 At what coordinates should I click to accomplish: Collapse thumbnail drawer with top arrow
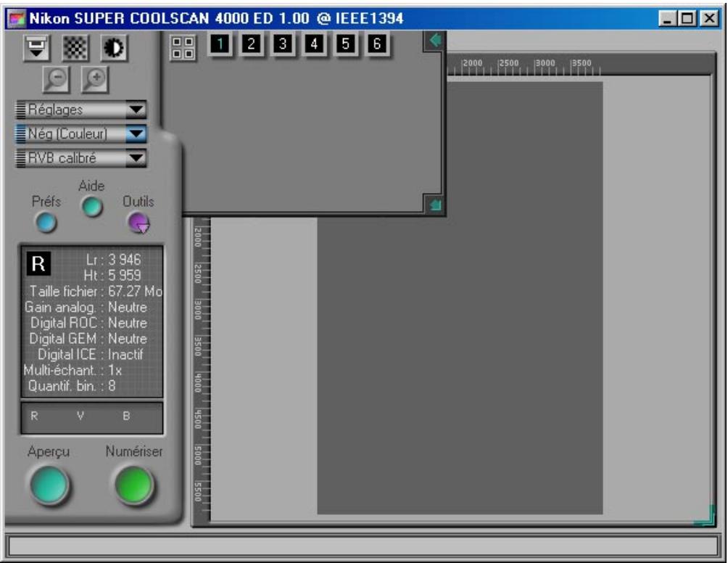pos(434,41)
